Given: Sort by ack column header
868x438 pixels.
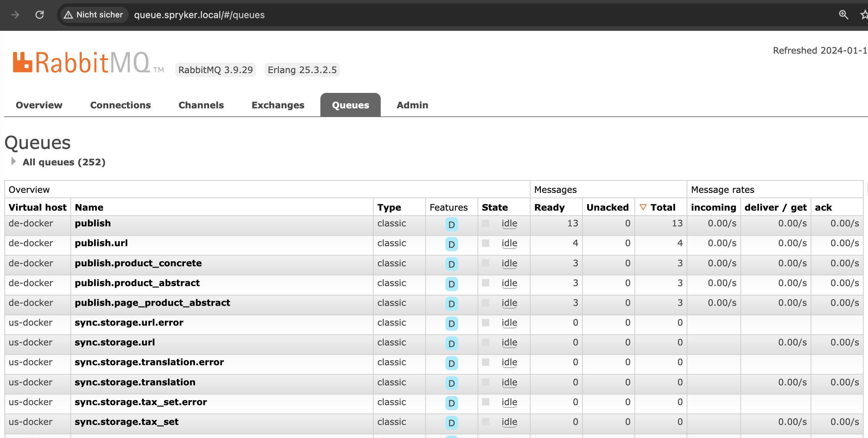Looking at the screenshot, I should click(823, 208).
